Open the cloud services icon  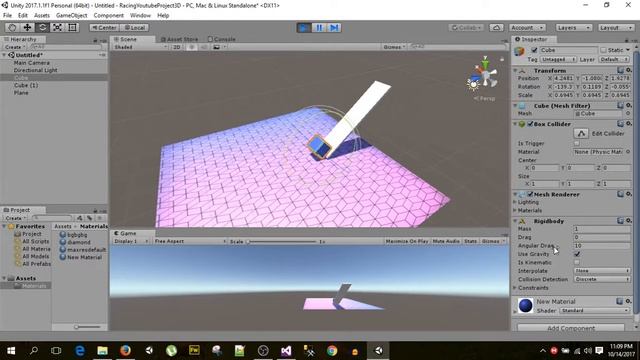tap(496, 27)
